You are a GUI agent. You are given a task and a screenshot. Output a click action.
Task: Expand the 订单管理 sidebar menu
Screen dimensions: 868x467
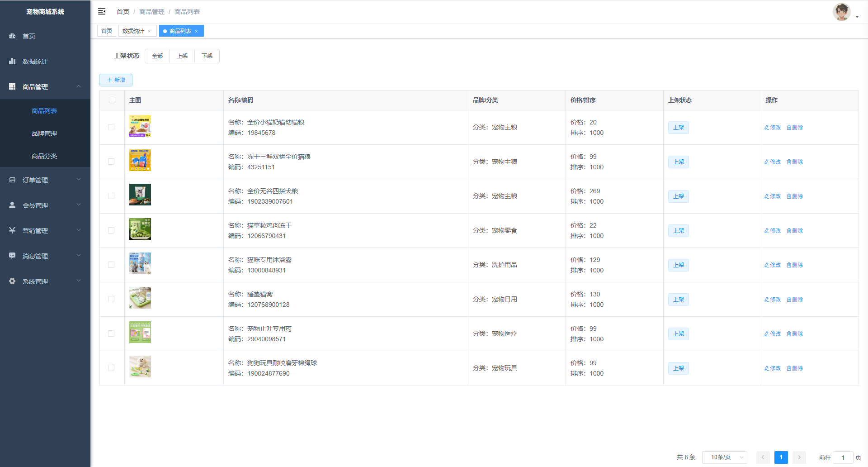click(45, 180)
